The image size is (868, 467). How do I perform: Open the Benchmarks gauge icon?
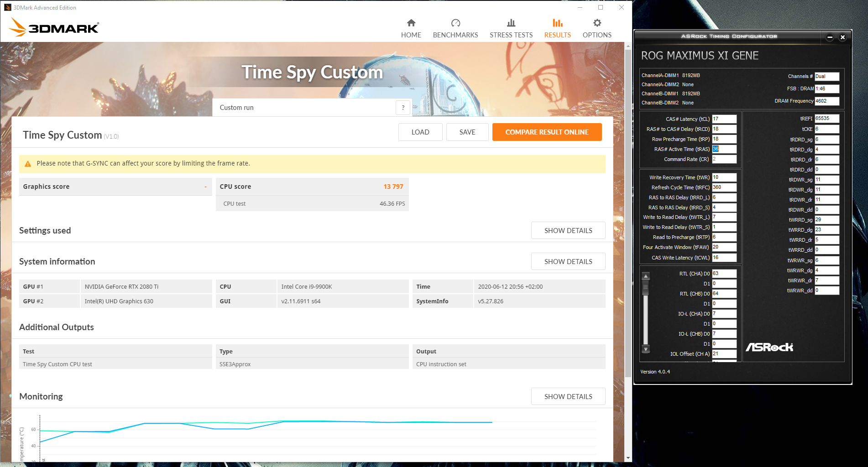[455, 23]
